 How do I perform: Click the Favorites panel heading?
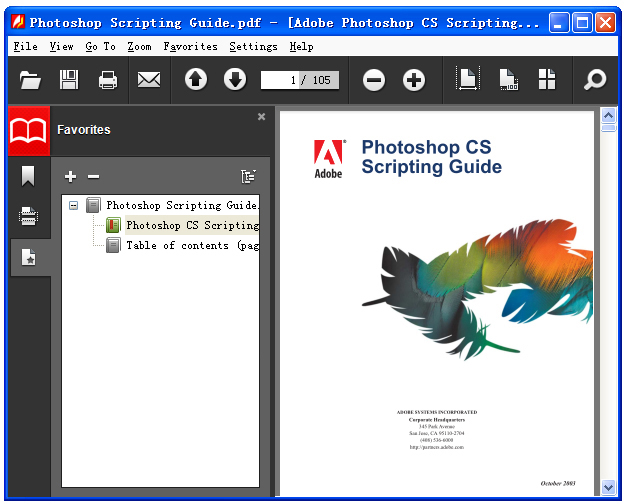tap(84, 130)
